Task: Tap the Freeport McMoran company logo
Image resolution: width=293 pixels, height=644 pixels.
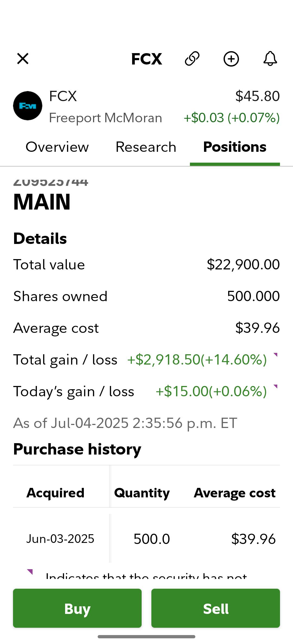Action: [x=28, y=106]
